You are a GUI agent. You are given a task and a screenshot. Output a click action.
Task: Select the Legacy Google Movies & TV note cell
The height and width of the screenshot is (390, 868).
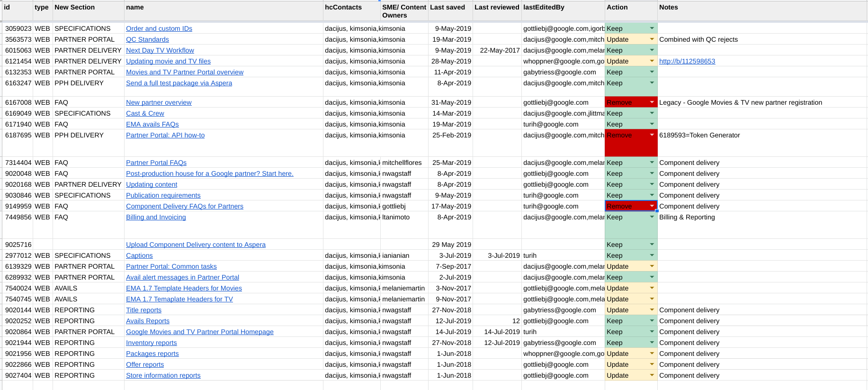tap(762, 102)
